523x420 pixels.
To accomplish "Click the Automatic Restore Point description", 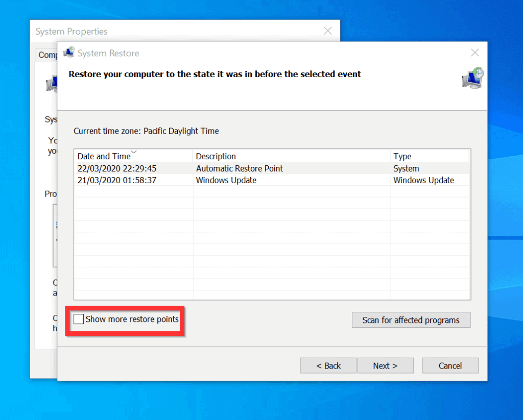I will (x=239, y=168).
